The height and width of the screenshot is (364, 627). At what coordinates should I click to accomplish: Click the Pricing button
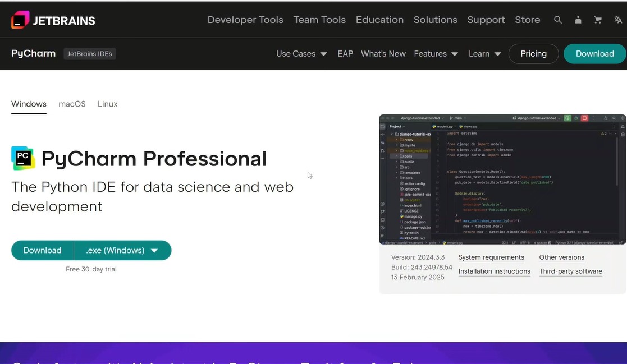[533, 54]
